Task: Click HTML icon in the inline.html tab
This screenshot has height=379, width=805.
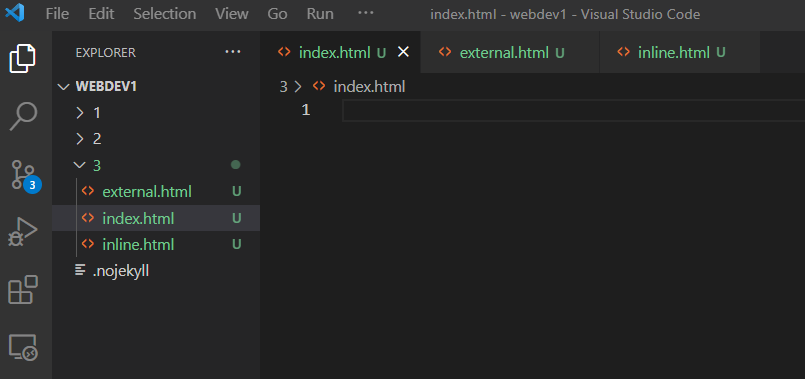Action: point(624,52)
